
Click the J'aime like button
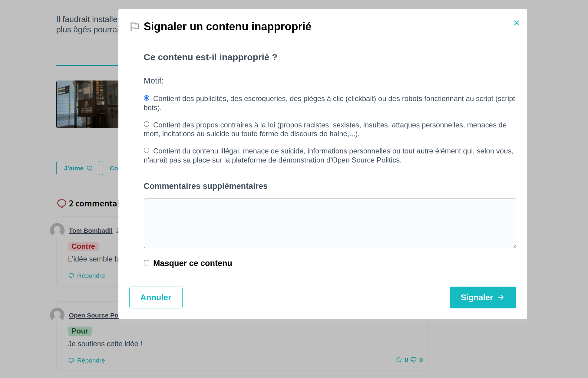(x=78, y=168)
